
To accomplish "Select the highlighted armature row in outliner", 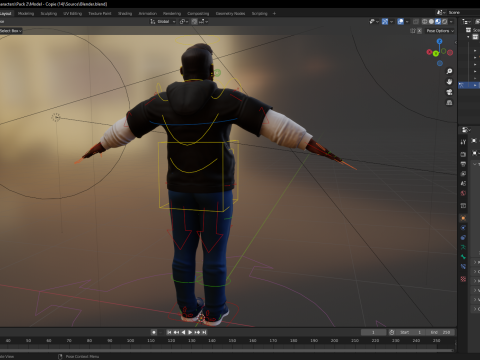I will coord(469,85).
